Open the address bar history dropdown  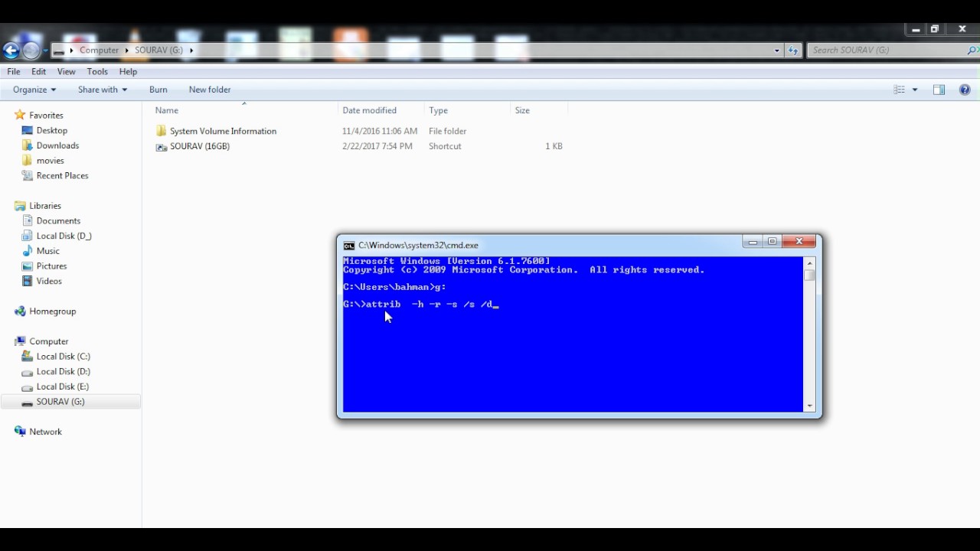point(777,51)
